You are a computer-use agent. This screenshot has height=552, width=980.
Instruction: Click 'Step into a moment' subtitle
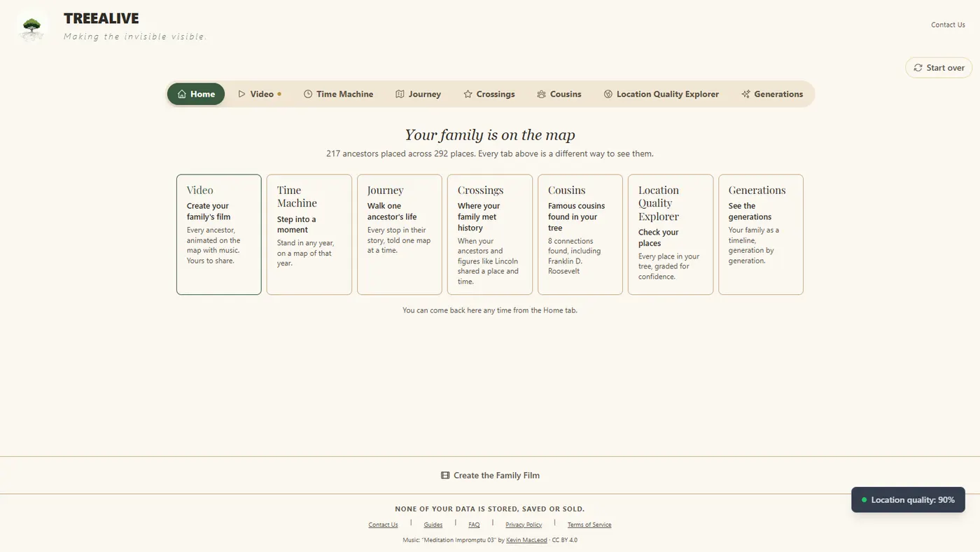click(x=297, y=224)
